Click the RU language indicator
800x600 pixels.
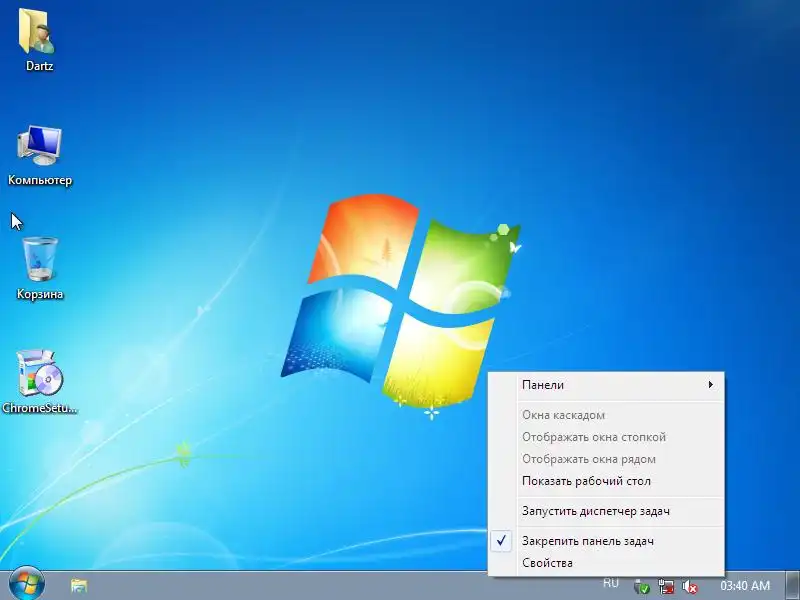[611, 583]
